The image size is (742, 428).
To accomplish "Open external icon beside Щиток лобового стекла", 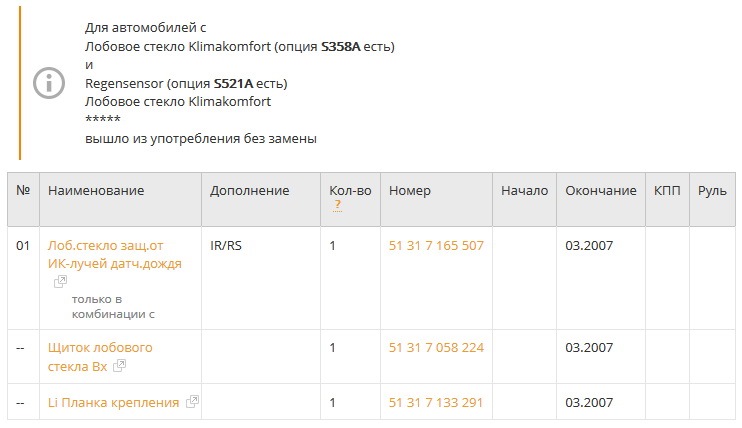I will pos(120,365).
